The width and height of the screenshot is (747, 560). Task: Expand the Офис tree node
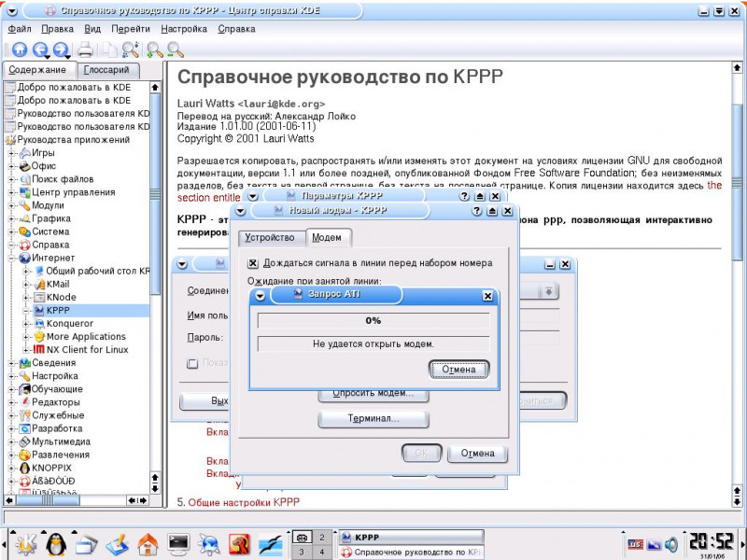pos(11,166)
